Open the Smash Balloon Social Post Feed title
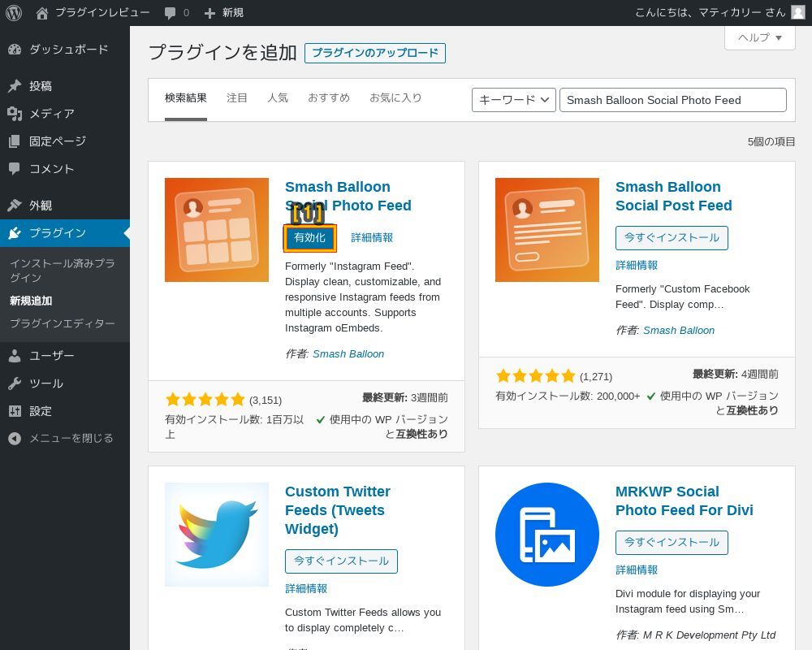Screen dimensions: 812x650 coord(674,196)
